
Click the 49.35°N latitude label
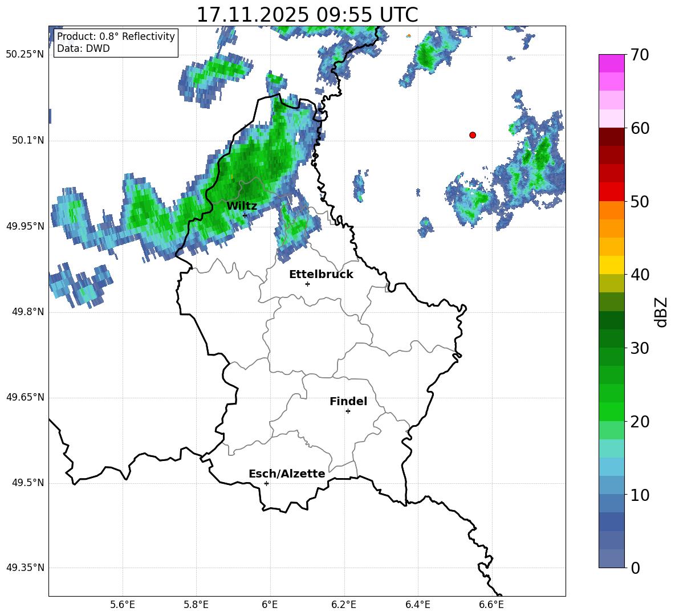[x=25, y=568]
